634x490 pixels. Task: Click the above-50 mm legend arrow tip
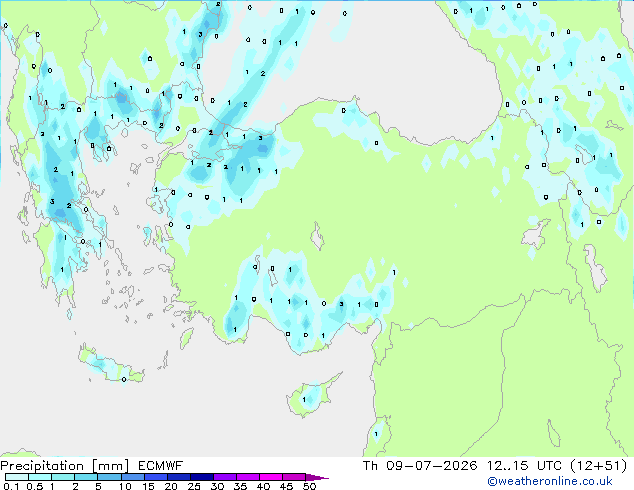pos(317,477)
